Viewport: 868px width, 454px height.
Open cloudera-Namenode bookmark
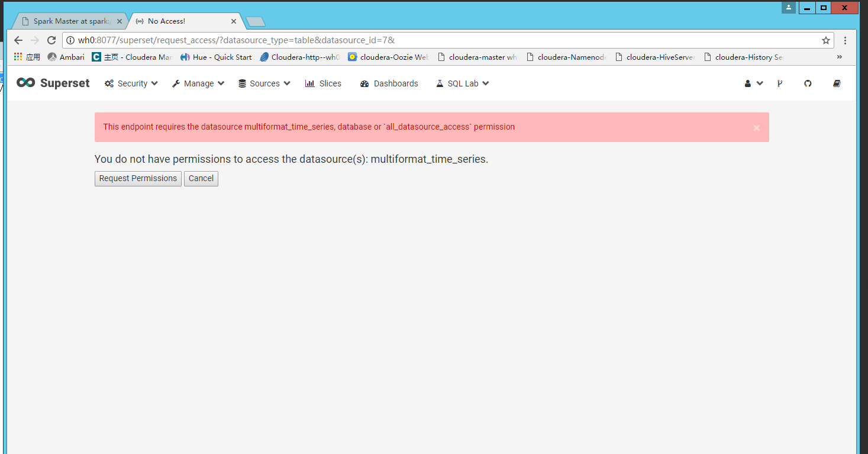[566, 57]
